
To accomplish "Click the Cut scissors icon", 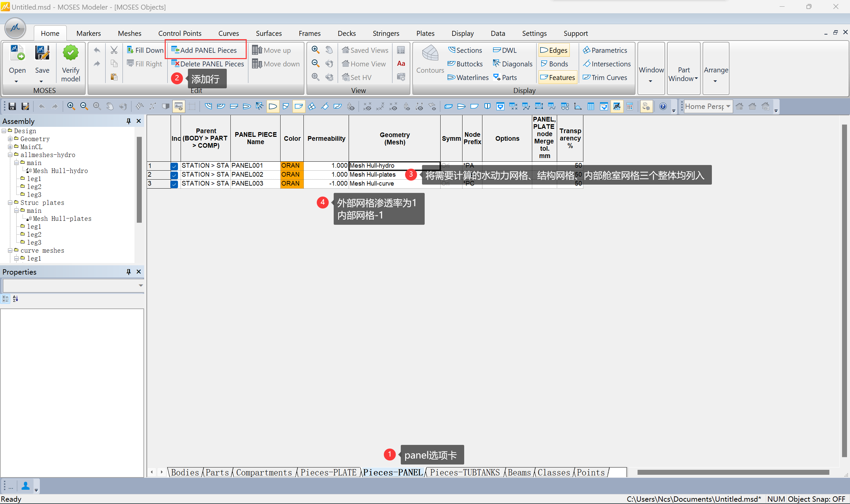I will pos(114,50).
